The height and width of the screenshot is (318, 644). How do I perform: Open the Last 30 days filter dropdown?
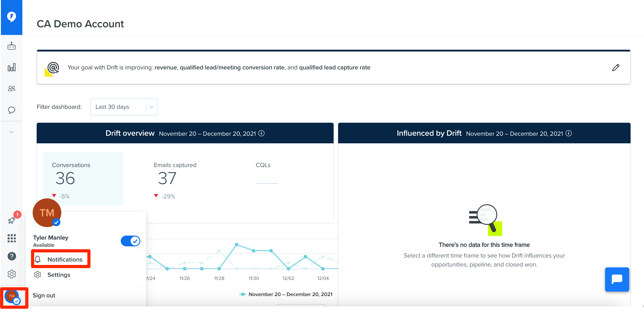124,107
